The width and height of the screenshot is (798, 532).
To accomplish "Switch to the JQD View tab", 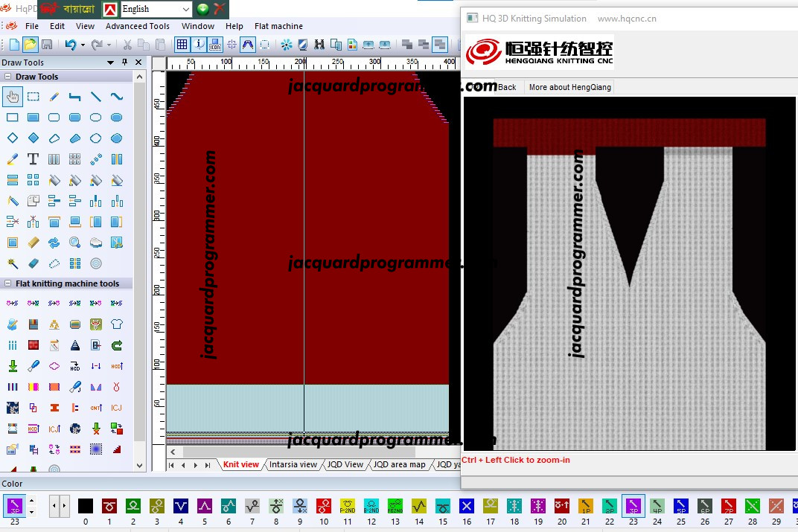I will pyautogui.click(x=345, y=464).
